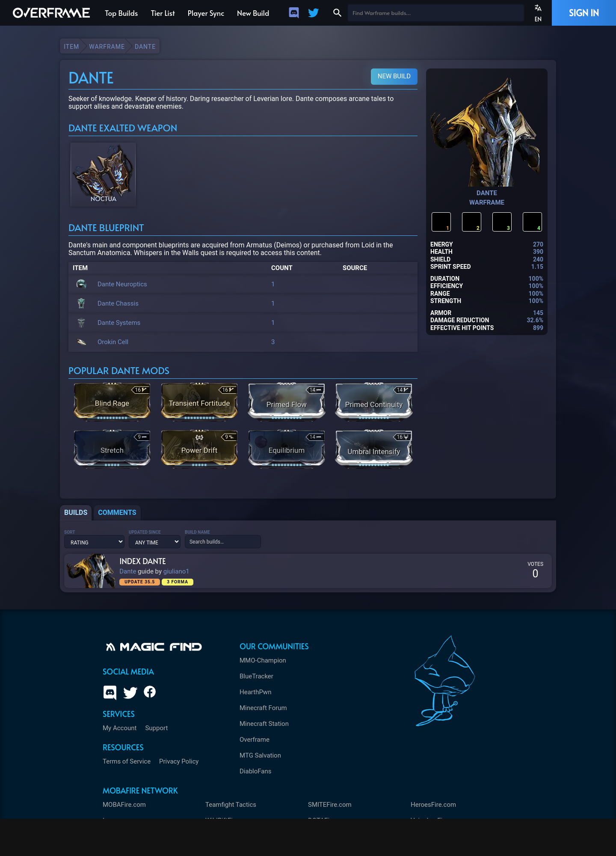Viewport: 616px width, 856px height.
Task: Open the Dante Systems link
Action: (119, 323)
